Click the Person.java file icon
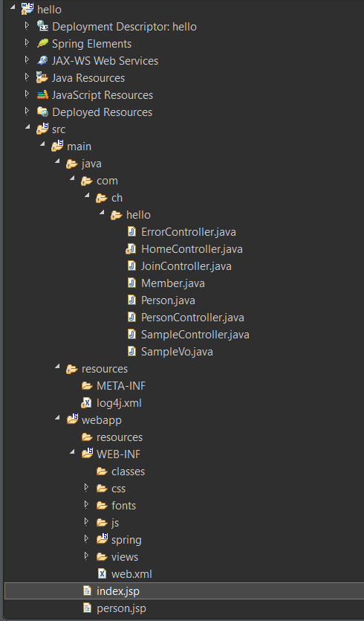This screenshot has width=364, height=621. (x=131, y=300)
